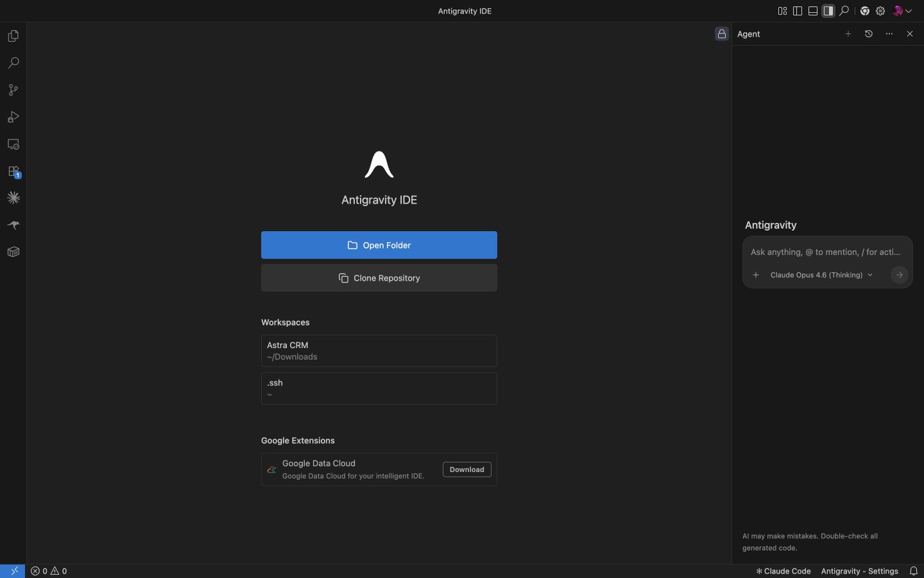Open the Search view in the activity bar
Viewport: 924px width, 578px height.
coord(13,63)
